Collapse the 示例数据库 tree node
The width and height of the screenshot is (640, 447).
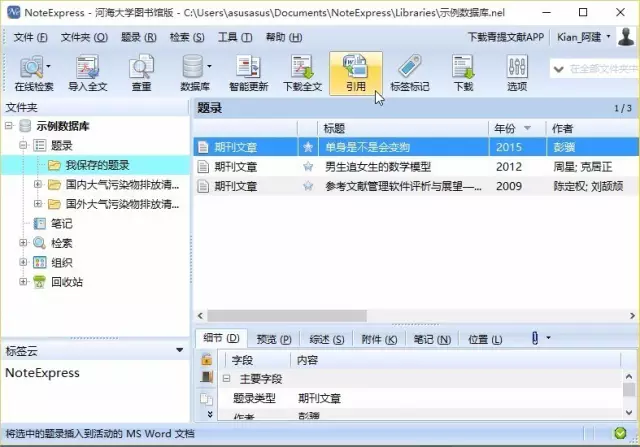click(9, 125)
